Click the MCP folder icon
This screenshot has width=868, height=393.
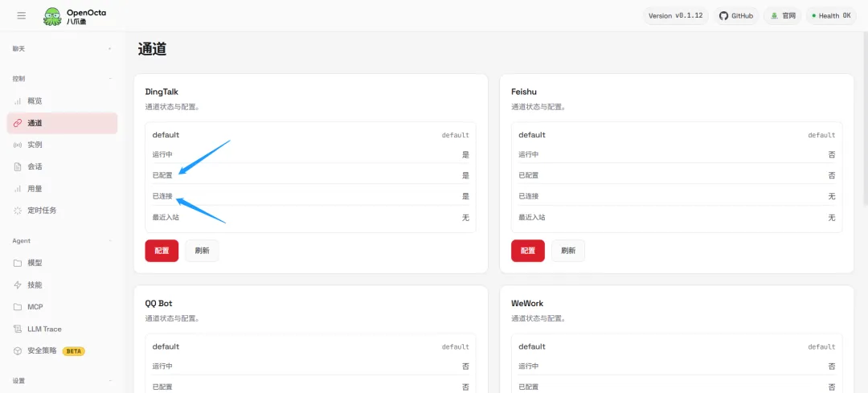click(x=18, y=307)
